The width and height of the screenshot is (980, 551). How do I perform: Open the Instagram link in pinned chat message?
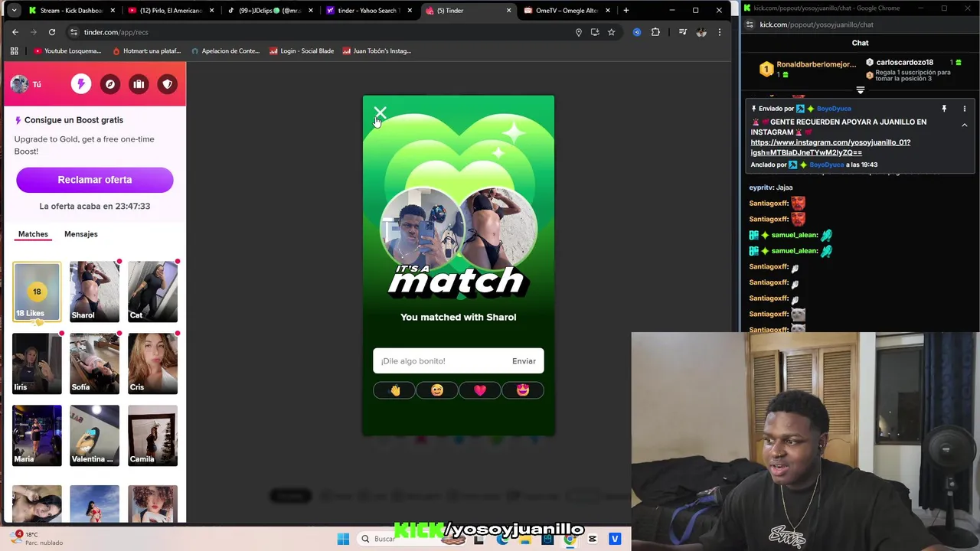[830, 148]
